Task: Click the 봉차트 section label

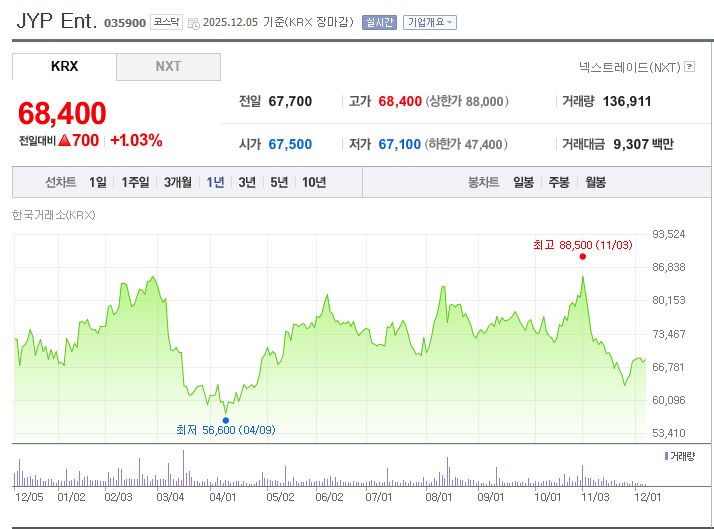Action: point(484,182)
